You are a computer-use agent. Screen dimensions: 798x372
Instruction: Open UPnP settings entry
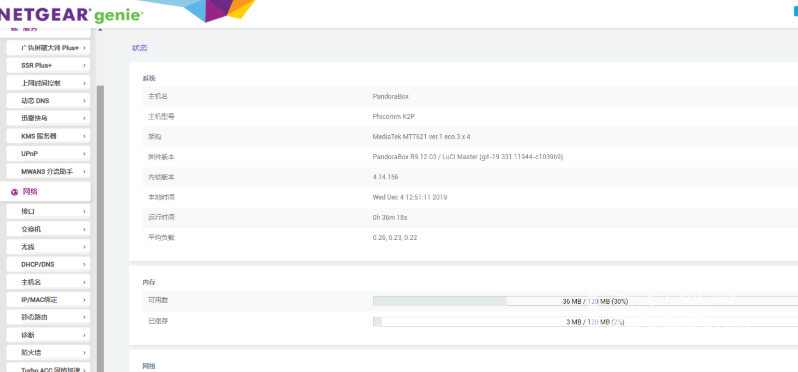click(48, 154)
